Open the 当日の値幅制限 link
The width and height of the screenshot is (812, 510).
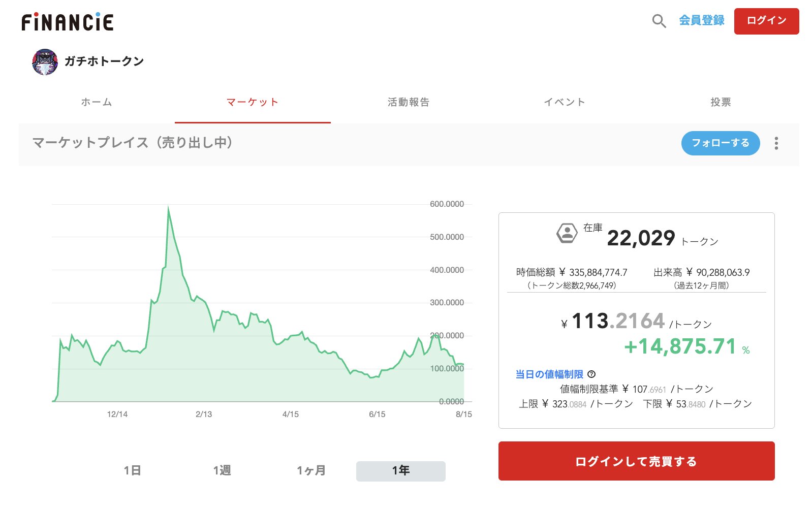549,374
